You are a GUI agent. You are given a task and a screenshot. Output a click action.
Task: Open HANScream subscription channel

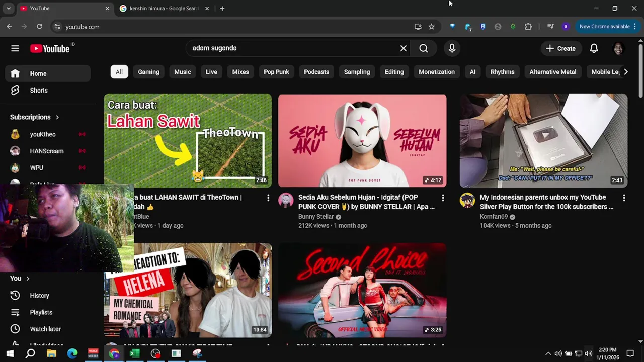pyautogui.click(x=48, y=151)
